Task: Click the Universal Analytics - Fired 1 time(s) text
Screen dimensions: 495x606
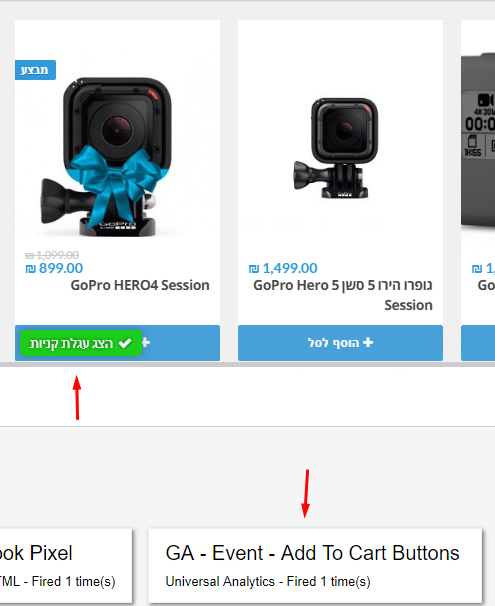Action: click(268, 581)
